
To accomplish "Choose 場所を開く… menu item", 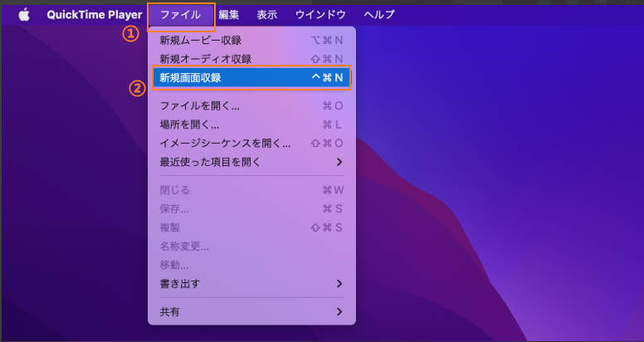I will point(251,125).
